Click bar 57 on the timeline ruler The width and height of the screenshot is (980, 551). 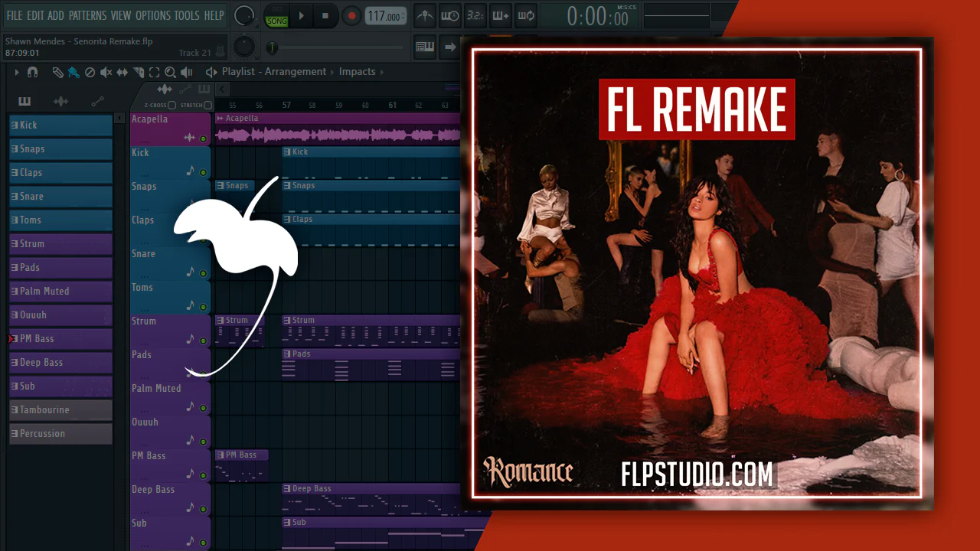pos(286,105)
